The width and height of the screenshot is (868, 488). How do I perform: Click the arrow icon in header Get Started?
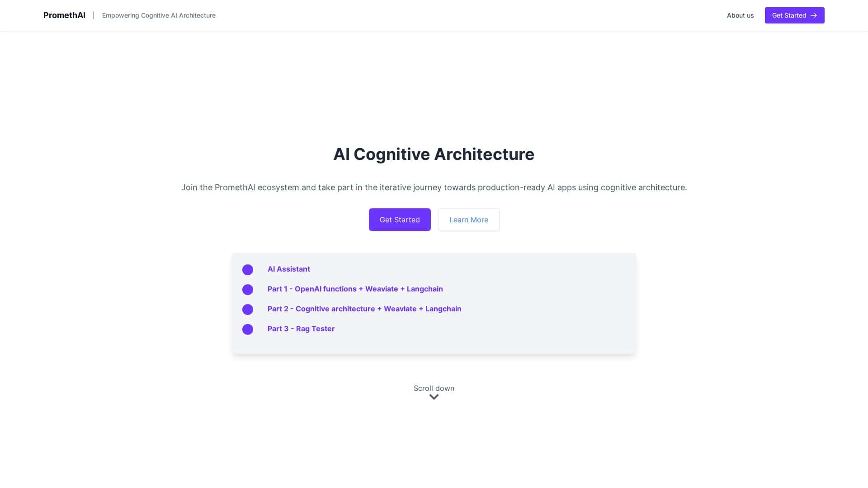click(814, 15)
